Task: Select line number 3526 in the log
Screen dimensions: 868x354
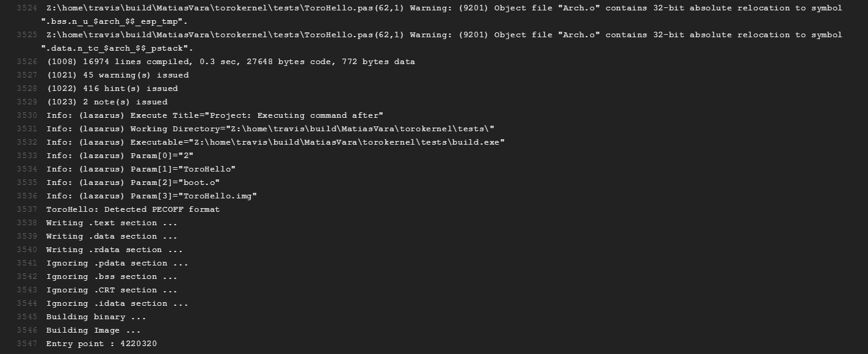Action: pos(26,62)
